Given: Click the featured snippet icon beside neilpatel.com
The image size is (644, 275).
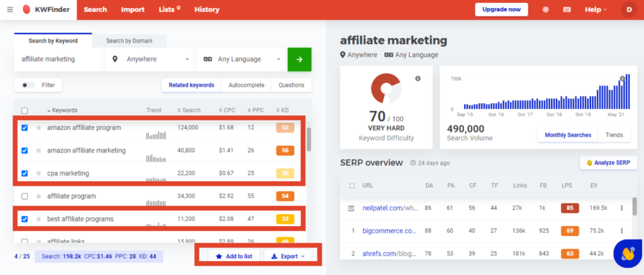Looking at the screenshot, I should (351, 208).
